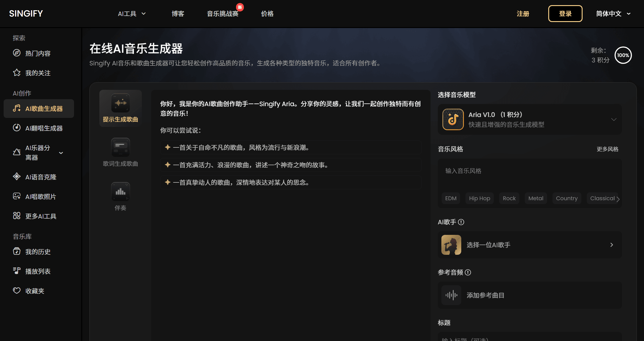View 我的历史 in the music library
This screenshot has width=644, height=341.
click(x=38, y=252)
